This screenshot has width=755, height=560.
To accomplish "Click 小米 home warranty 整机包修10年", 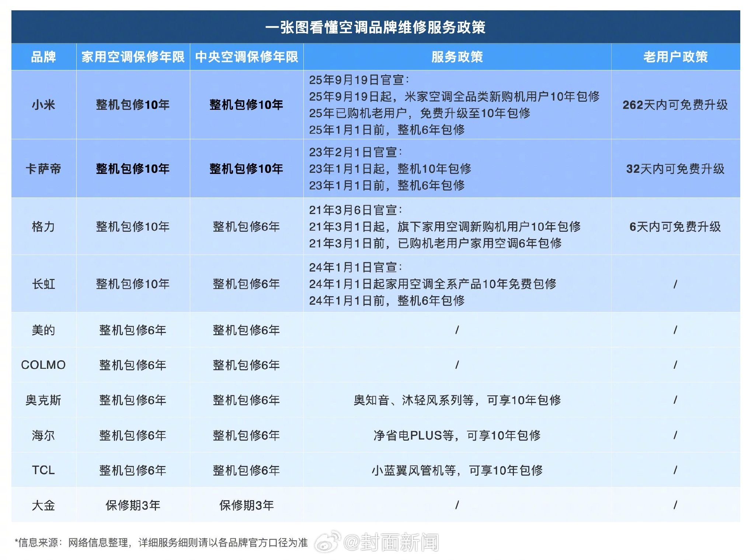I will (133, 105).
